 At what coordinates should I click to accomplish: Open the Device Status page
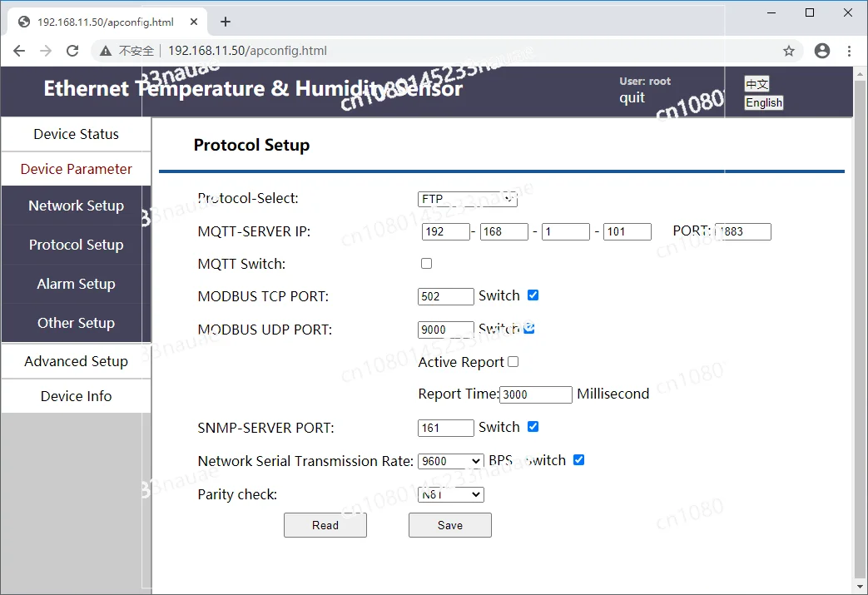76,134
